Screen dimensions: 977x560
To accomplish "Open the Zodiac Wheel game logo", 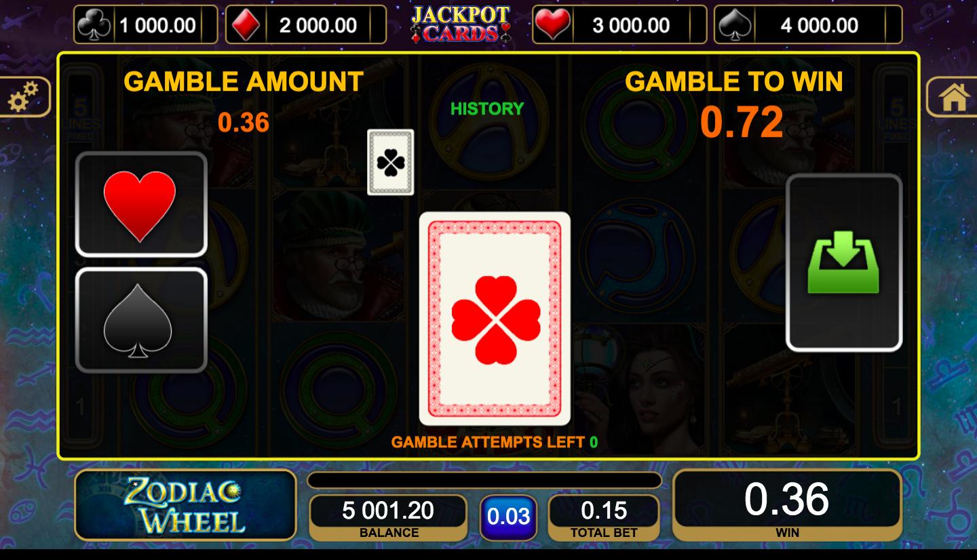I will click(185, 504).
